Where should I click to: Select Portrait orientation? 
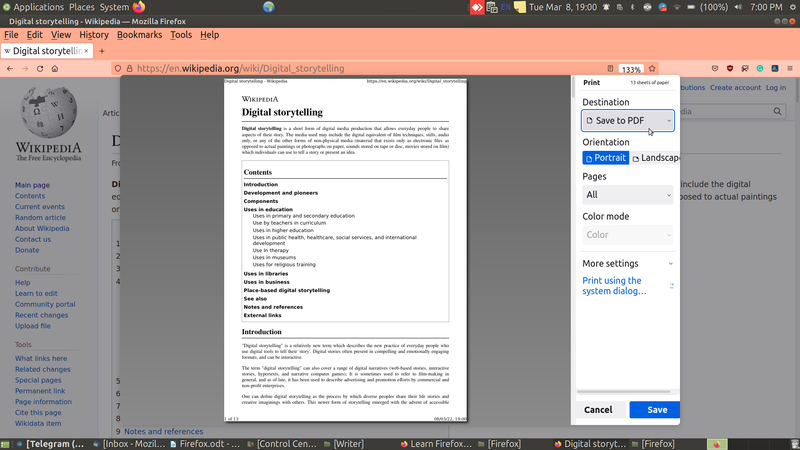click(606, 158)
